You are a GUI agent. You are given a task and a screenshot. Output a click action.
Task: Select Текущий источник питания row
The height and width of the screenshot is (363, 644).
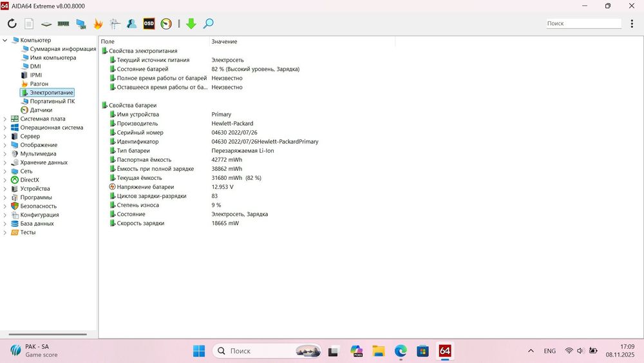pyautogui.click(x=153, y=60)
